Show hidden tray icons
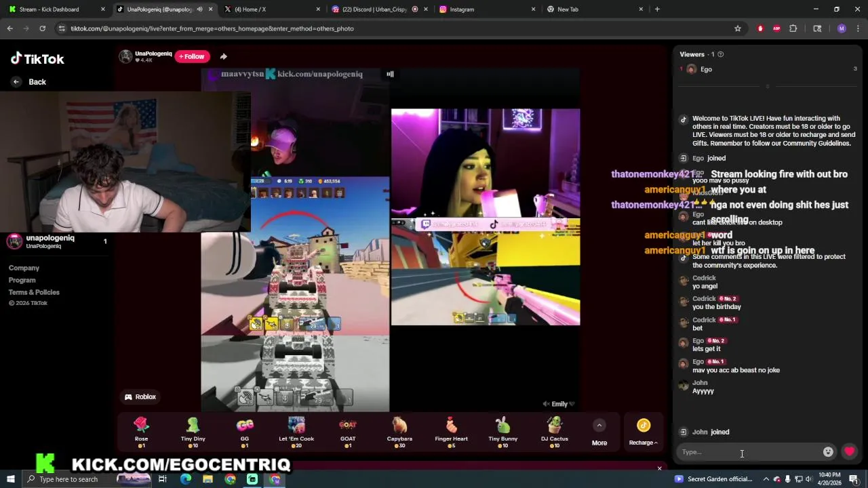Image resolution: width=868 pixels, height=488 pixels. tap(766, 479)
